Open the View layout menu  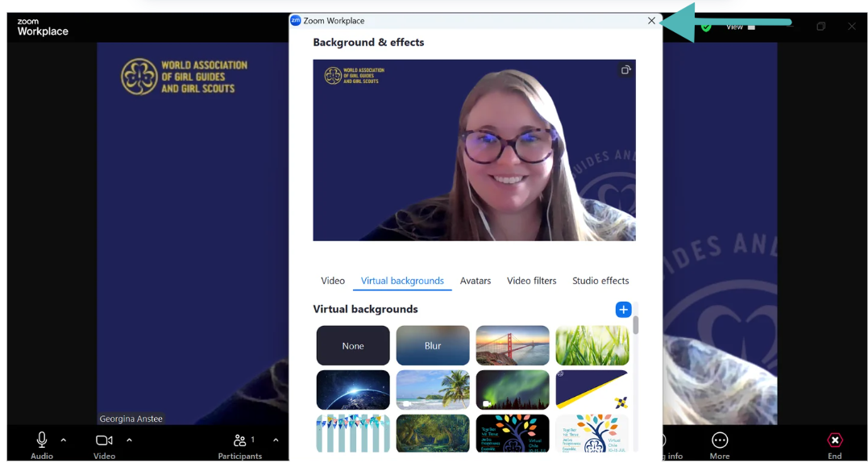pyautogui.click(x=740, y=27)
